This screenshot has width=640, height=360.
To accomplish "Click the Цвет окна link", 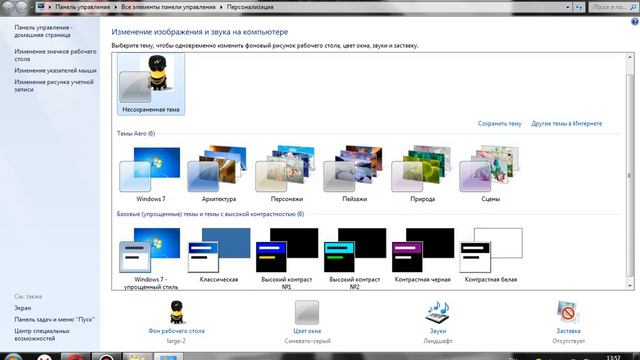I will click(x=307, y=331).
